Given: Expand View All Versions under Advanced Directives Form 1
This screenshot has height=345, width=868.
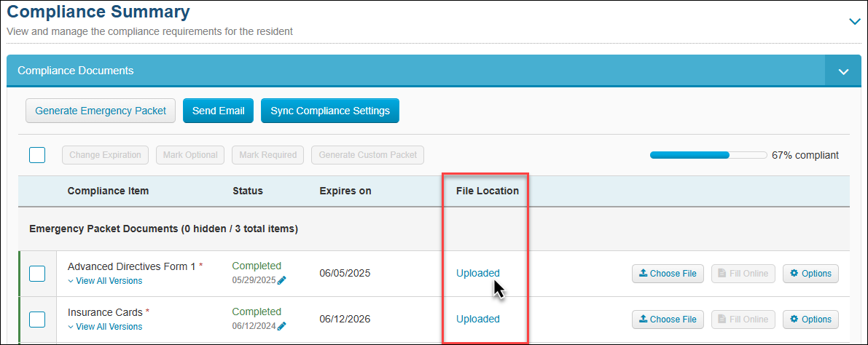Looking at the screenshot, I should point(105,281).
